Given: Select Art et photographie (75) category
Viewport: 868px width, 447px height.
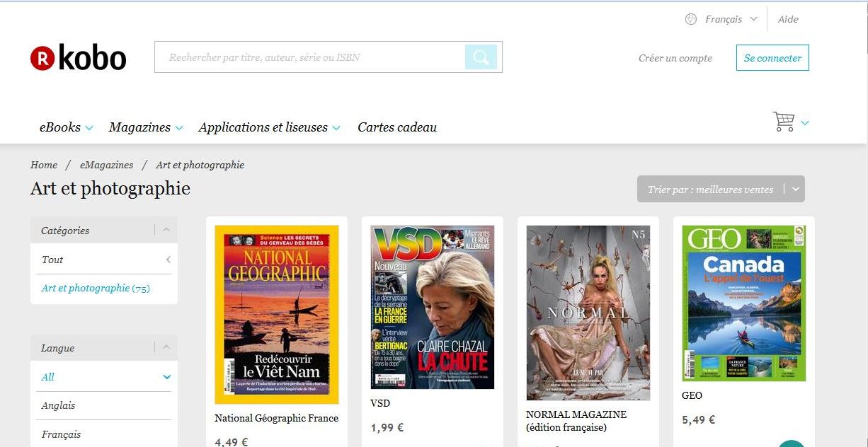Looking at the screenshot, I should pos(96,288).
